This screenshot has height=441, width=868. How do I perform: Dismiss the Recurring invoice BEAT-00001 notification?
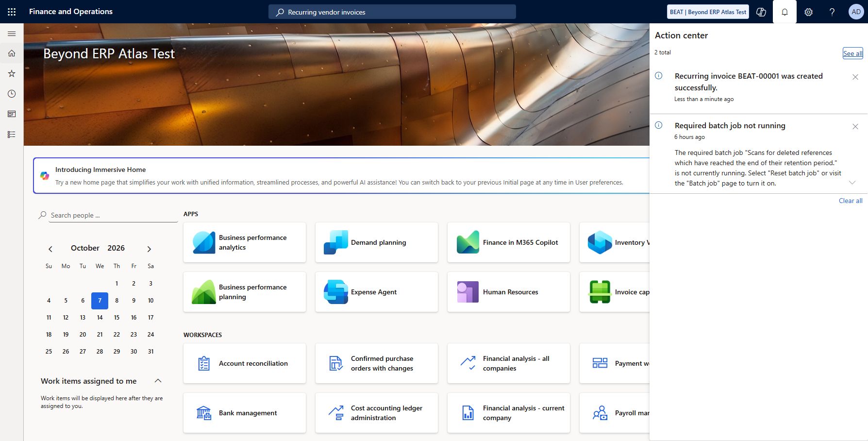pos(855,77)
